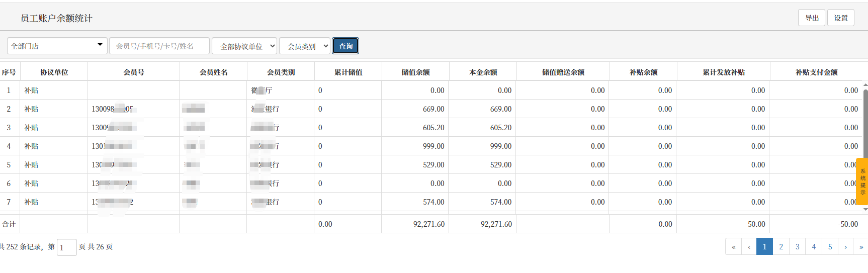Click the 本金余额 column header
Viewport: 868px width, 273px height.
pyautogui.click(x=483, y=72)
